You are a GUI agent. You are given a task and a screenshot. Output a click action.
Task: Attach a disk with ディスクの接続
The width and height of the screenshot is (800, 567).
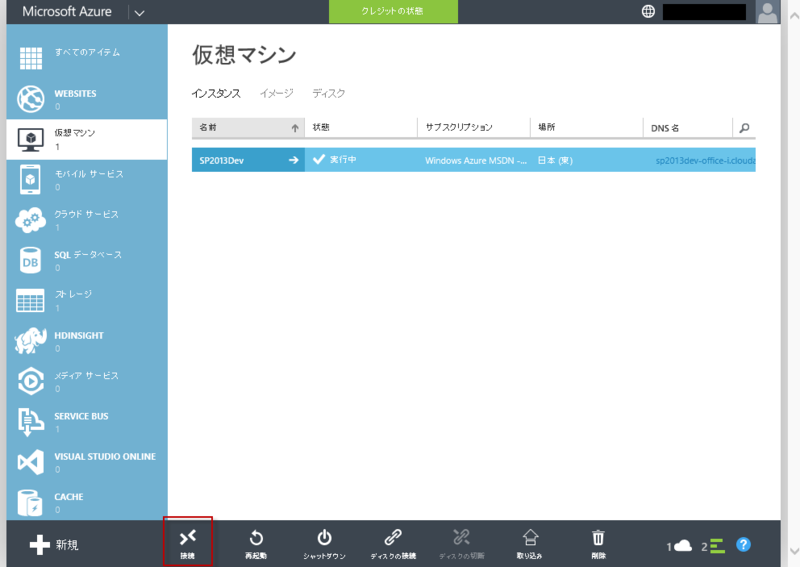pyautogui.click(x=393, y=544)
